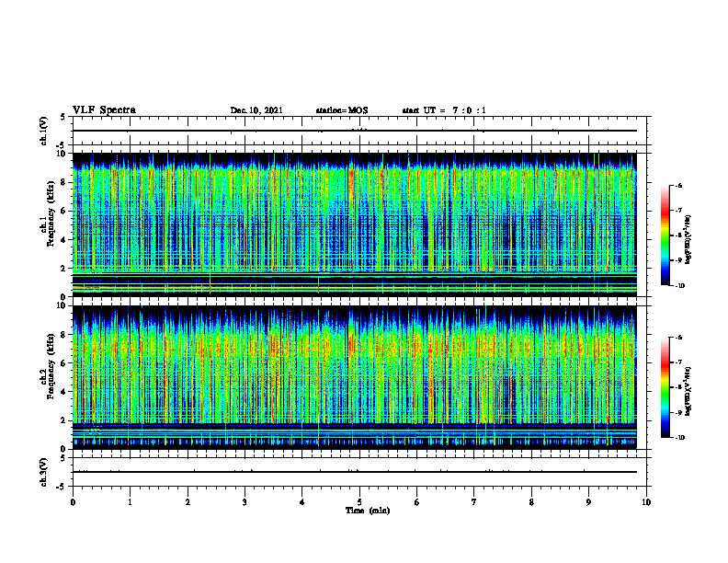
Task: Click the ch.1 voltage waveform trace
Action: click(x=355, y=131)
